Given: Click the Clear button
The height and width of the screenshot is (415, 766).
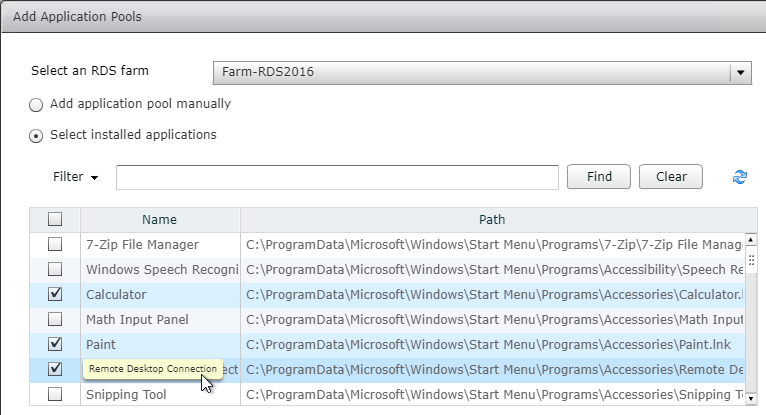Looking at the screenshot, I should [671, 177].
